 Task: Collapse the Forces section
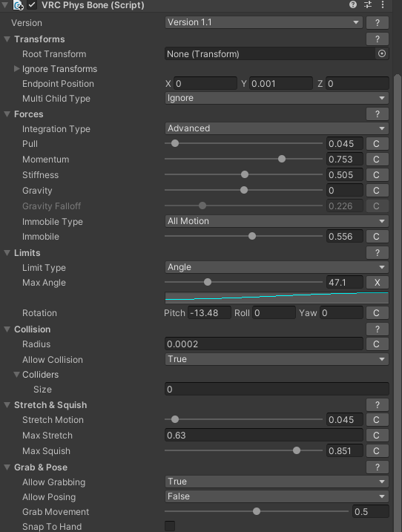point(7,114)
